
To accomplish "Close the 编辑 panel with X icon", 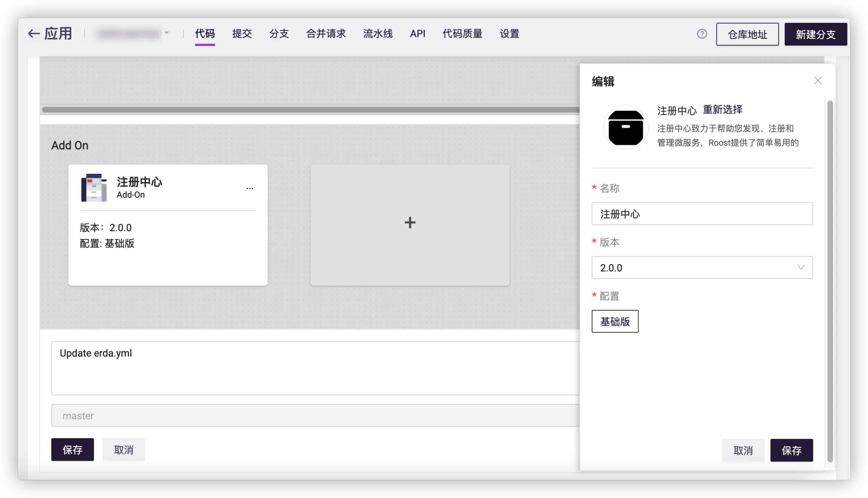I will tap(818, 81).
